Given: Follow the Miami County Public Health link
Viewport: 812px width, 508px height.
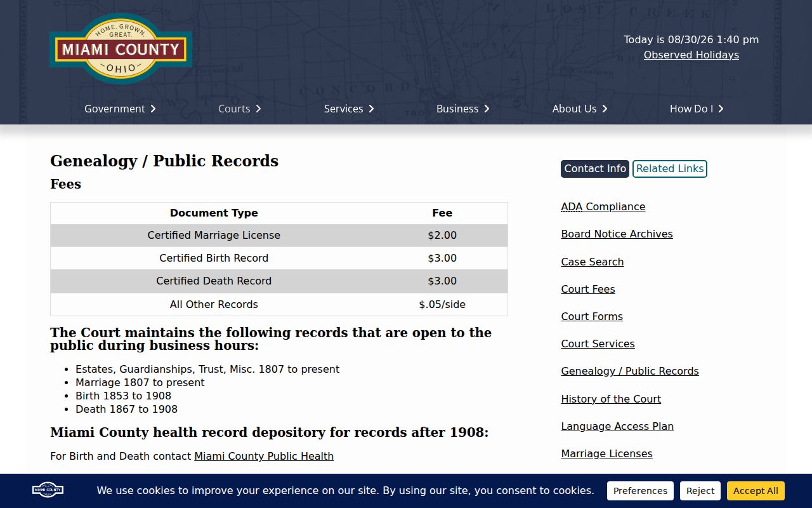Looking at the screenshot, I should click(x=264, y=456).
